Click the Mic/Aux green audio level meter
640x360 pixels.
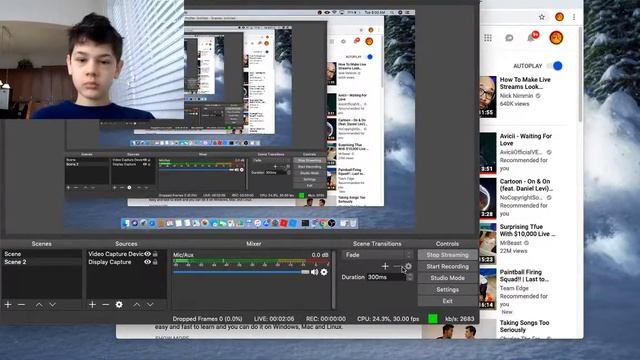pos(251,260)
